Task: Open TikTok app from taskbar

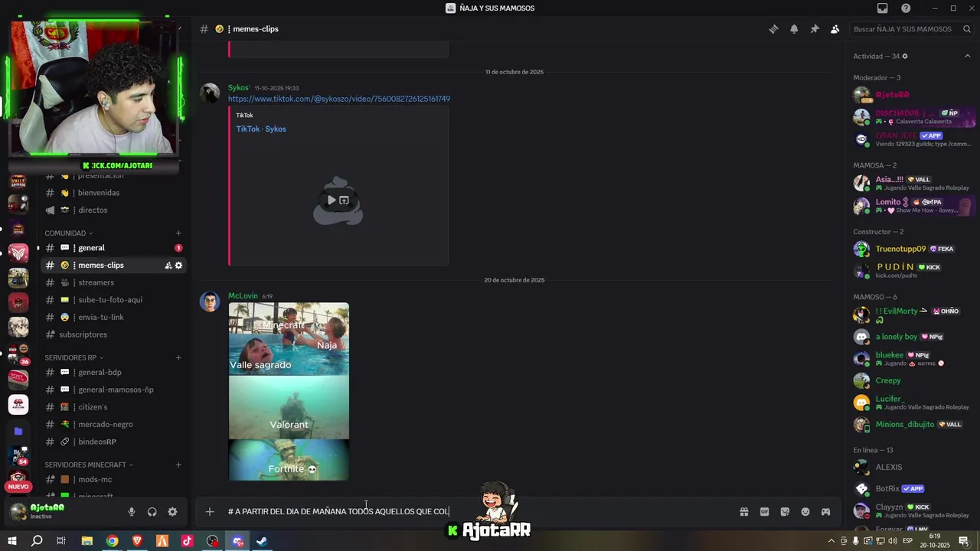Action: point(188,541)
